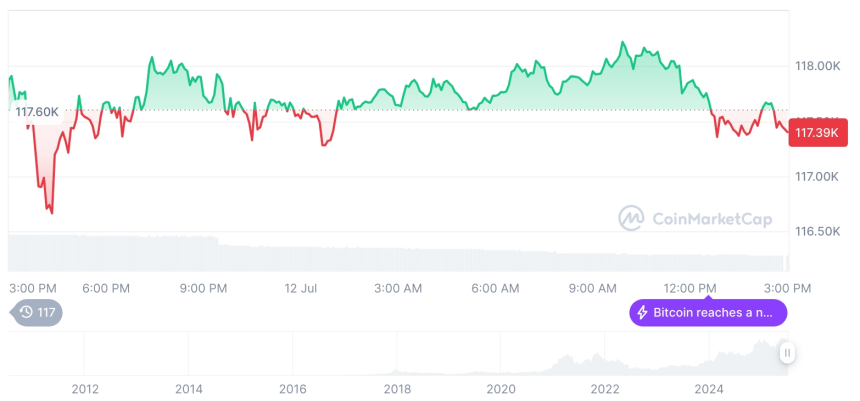Select the 118.00K price axis label

click(816, 66)
